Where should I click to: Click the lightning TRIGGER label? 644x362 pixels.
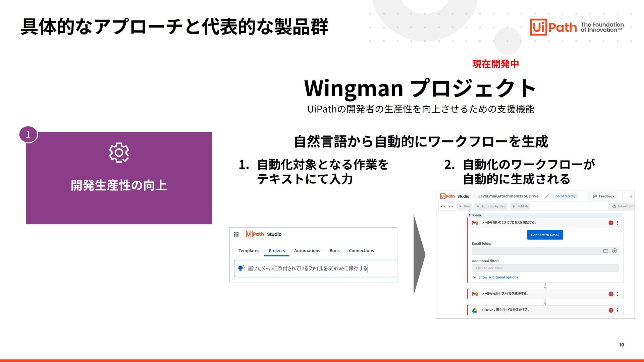(475, 215)
